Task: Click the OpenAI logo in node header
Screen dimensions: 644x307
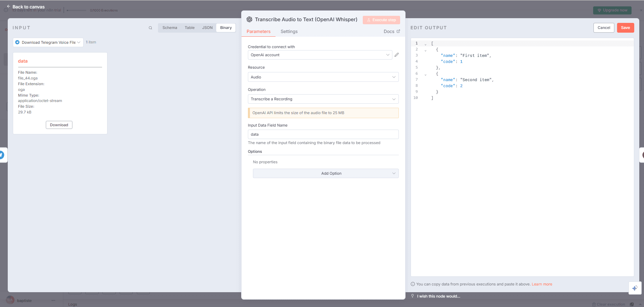Action: click(249, 20)
